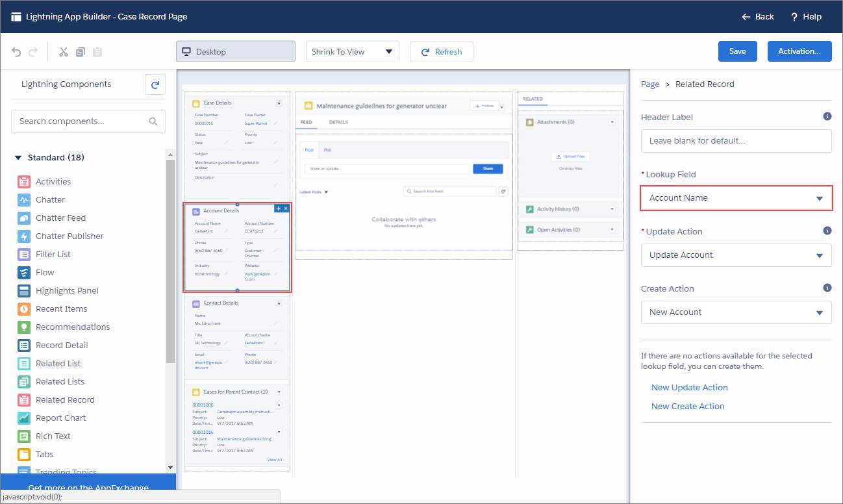Select the Post tab in publisher
This screenshot has width=843, height=504.
click(x=309, y=150)
